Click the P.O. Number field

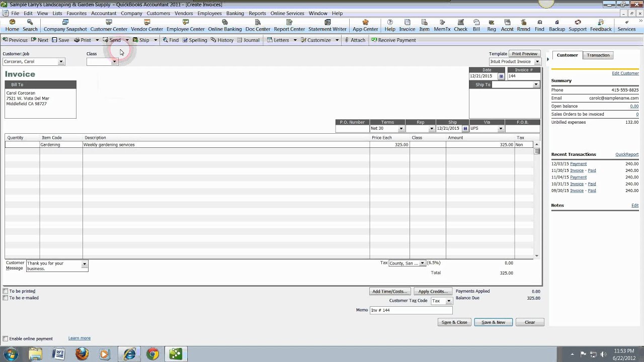(x=352, y=129)
